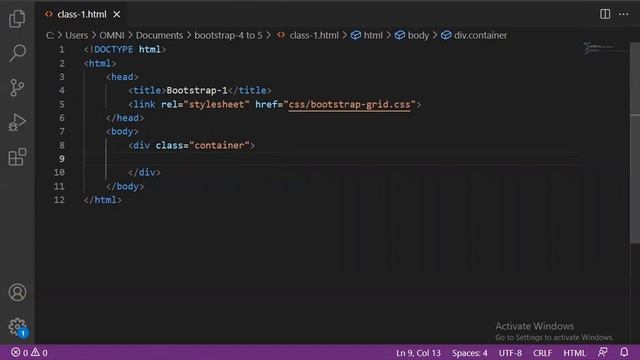Change language mode via HTML
Screen dimensions: 640x360
pyautogui.click(x=574, y=353)
